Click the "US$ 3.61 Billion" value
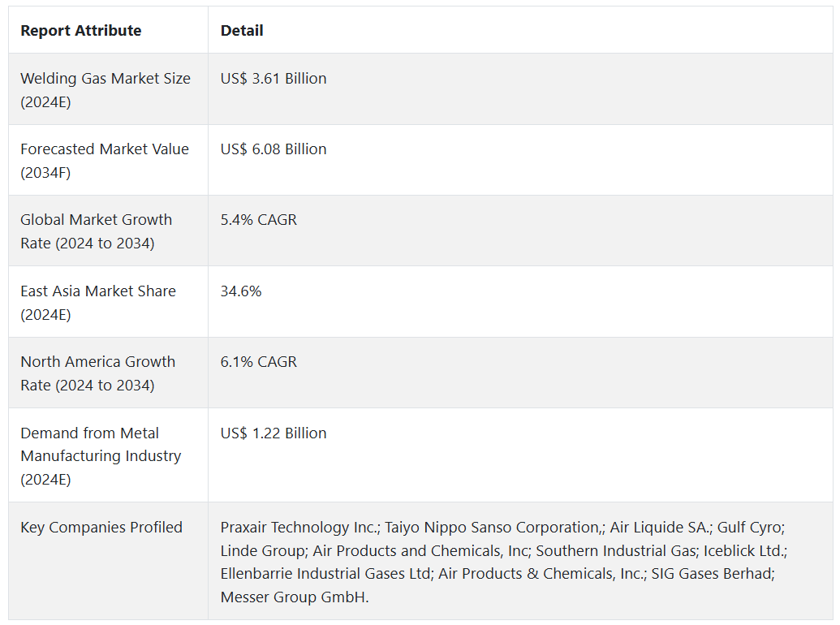Image resolution: width=840 pixels, height=625 pixels. coord(274,79)
